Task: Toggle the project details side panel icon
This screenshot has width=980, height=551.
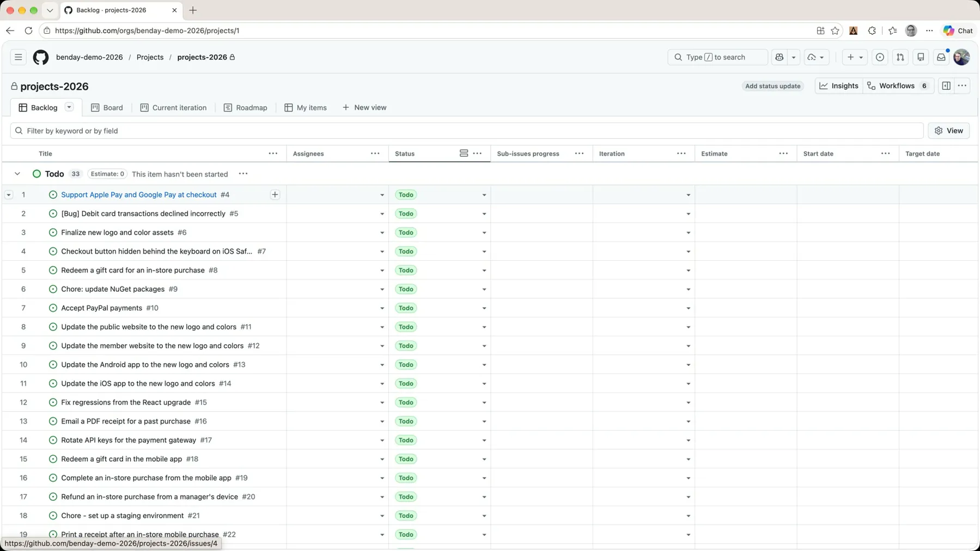Action: click(946, 86)
